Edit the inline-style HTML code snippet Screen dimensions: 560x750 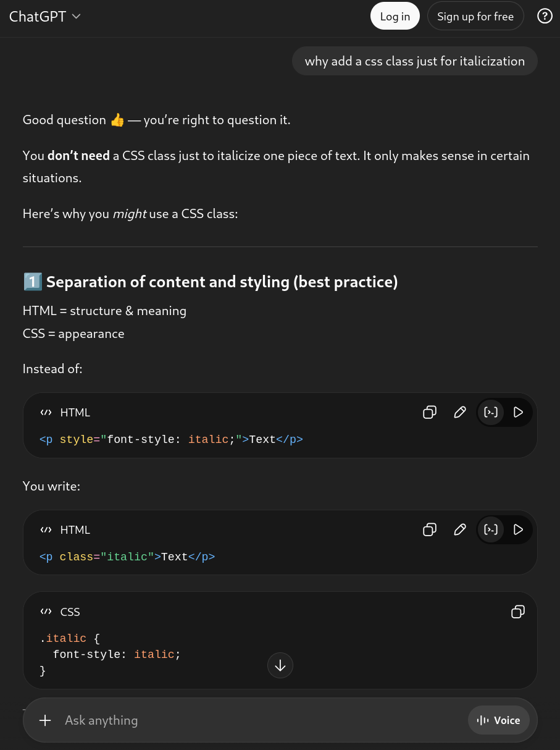click(460, 412)
